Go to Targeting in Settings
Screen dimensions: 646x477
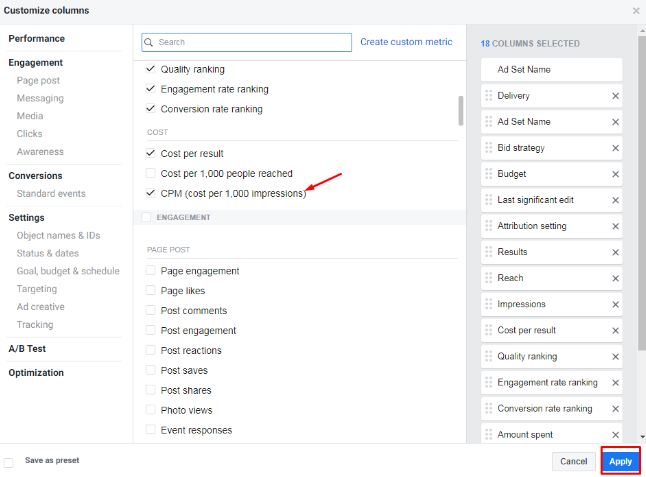pyautogui.click(x=37, y=289)
